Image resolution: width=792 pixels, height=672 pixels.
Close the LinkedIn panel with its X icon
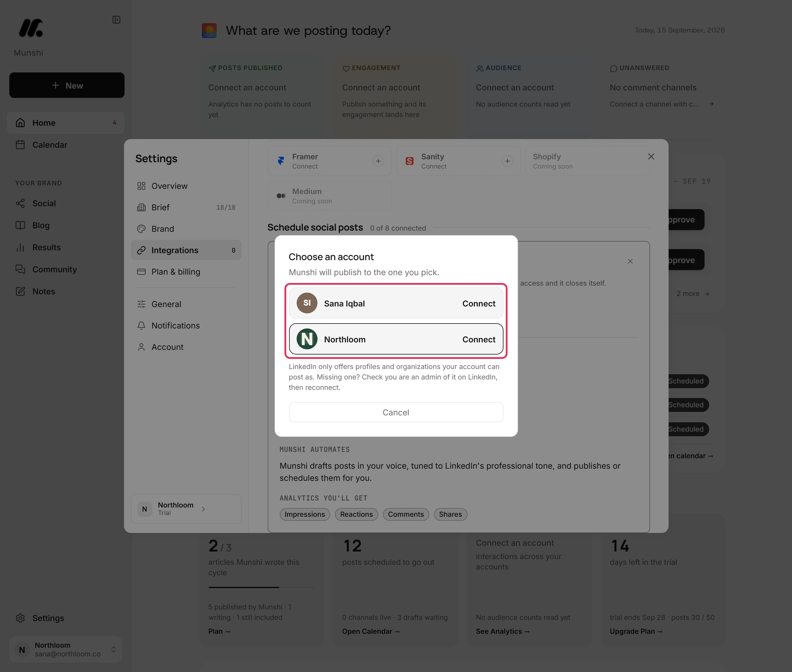click(630, 261)
